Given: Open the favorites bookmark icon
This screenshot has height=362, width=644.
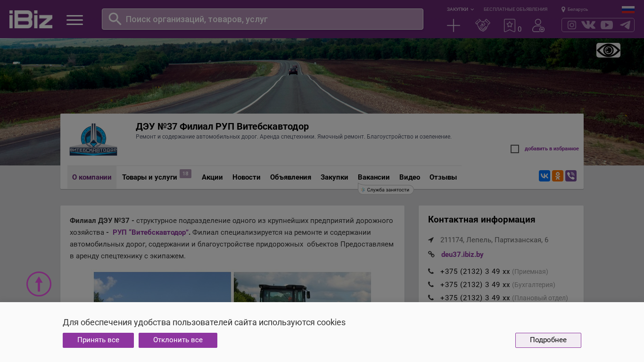Looking at the screenshot, I should point(510,25).
